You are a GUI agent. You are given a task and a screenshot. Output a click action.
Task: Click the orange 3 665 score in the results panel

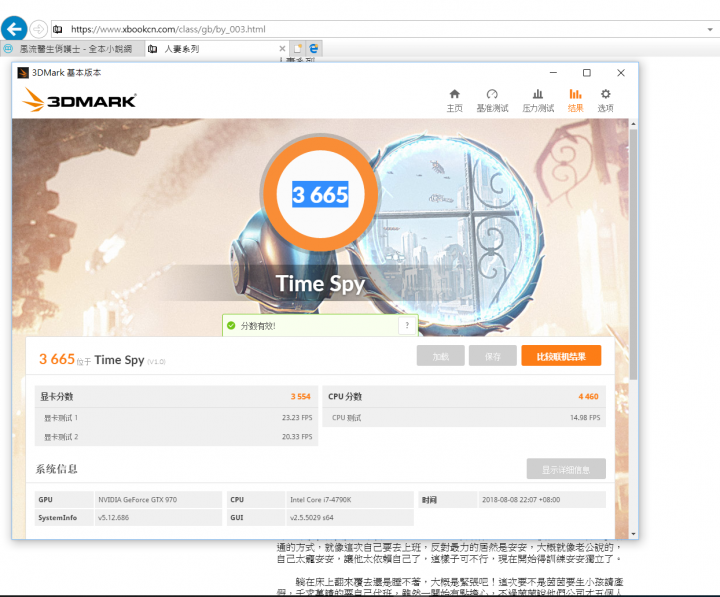pos(57,359)
